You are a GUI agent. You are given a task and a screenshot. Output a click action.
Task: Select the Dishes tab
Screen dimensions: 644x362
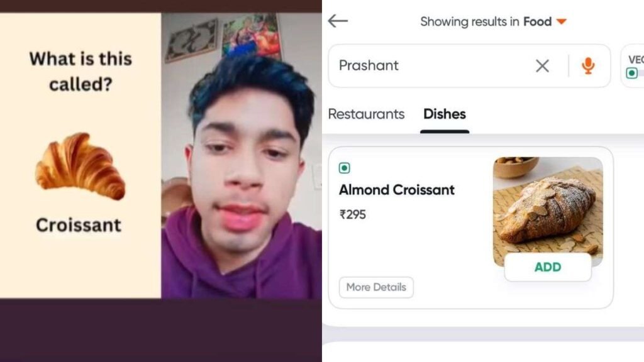tap(445, 114)
